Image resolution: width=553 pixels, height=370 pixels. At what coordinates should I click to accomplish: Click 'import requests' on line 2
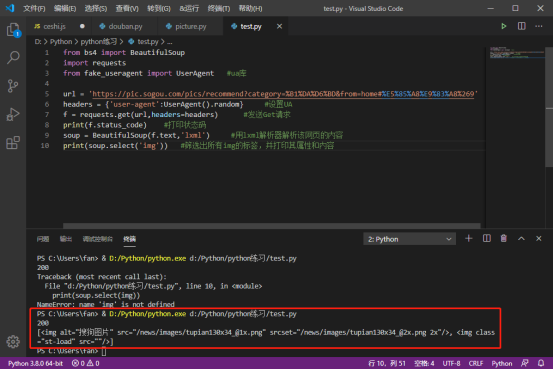tap(95, 63)
